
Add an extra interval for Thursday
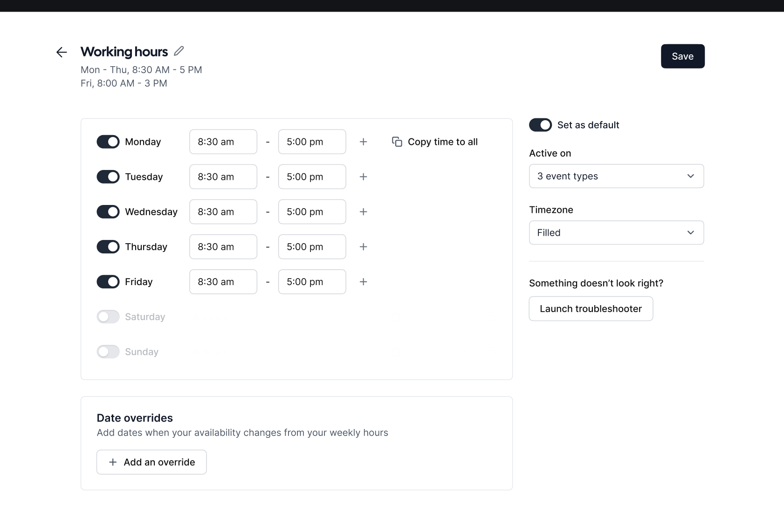(x=364, y=246)
